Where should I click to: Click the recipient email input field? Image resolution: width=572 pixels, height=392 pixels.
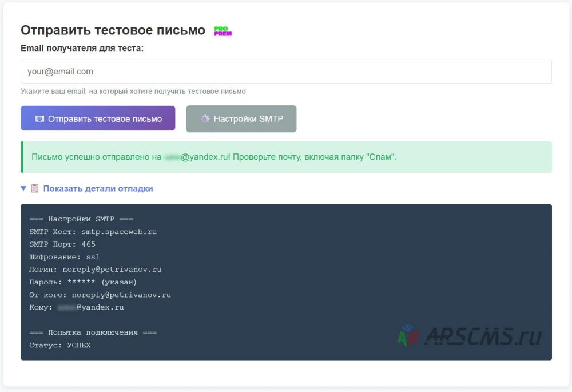pyautogui.click(x=286, y=72)
